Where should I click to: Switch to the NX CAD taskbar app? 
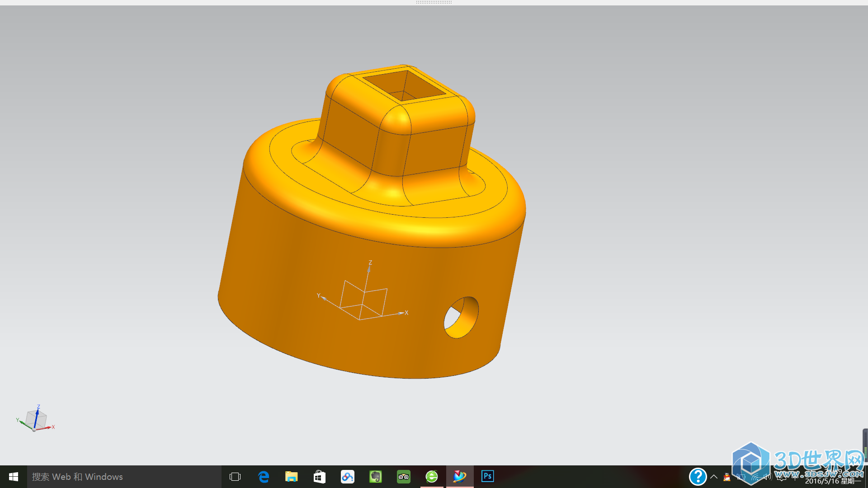(460, 477)
